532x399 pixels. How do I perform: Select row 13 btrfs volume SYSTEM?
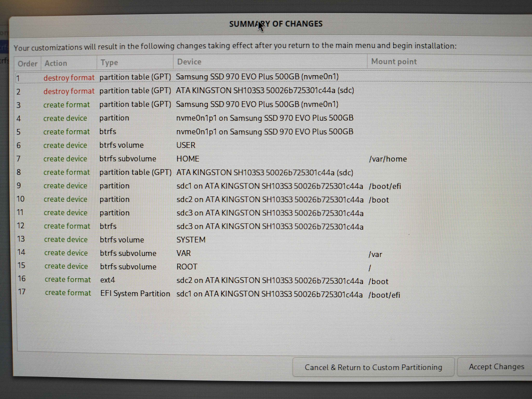click(191, 240)
